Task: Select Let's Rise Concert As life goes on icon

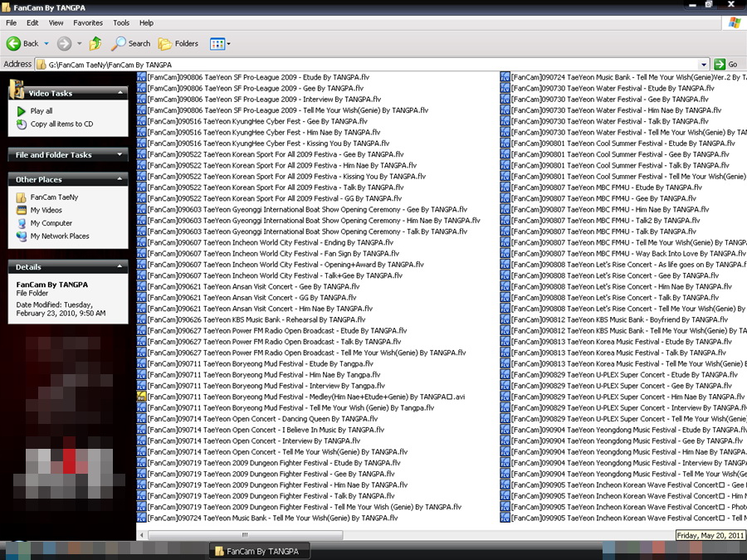Action: pos(505,265)
